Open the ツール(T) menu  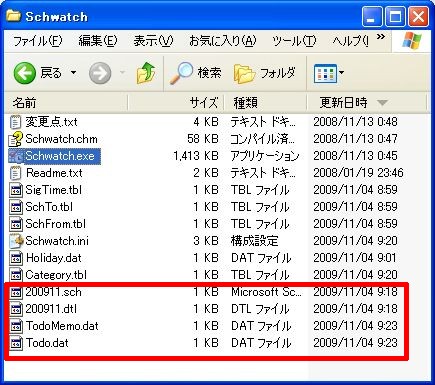[x=294, y=41]
